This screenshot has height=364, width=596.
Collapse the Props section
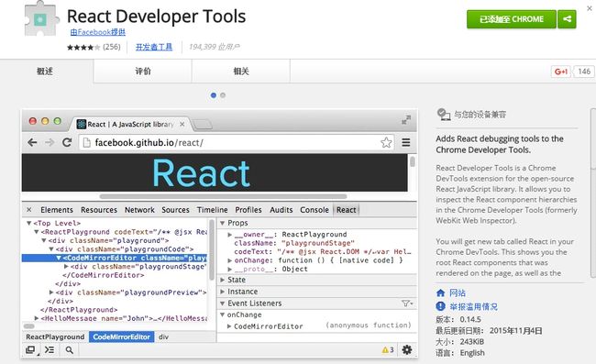pyautogui.click(x=223, y=223)
